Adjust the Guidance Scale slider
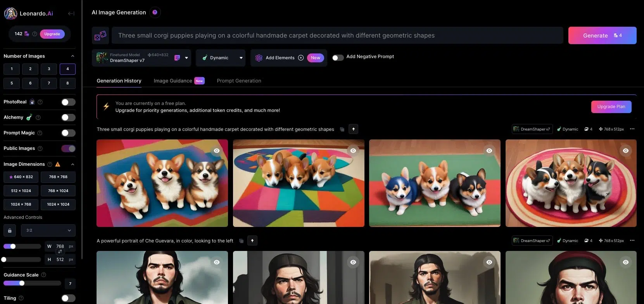Screen dimensions: 644x304 (22, 283)
